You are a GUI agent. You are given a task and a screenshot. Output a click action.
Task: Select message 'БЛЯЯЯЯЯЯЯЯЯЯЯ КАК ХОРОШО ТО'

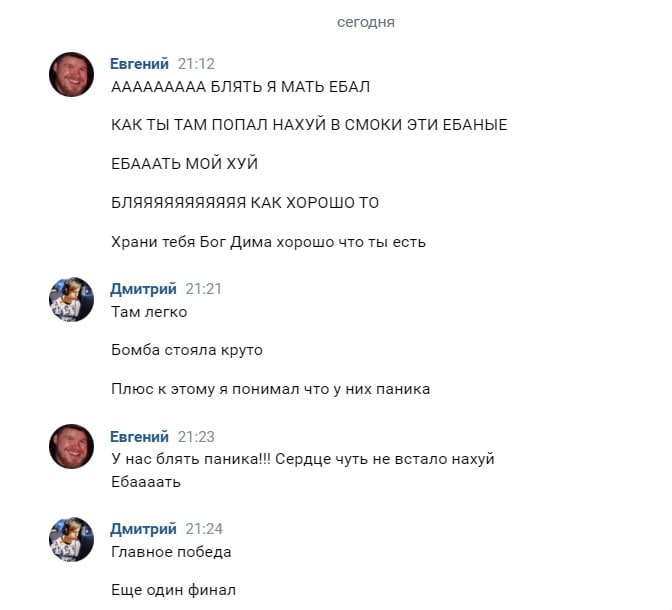245,202
